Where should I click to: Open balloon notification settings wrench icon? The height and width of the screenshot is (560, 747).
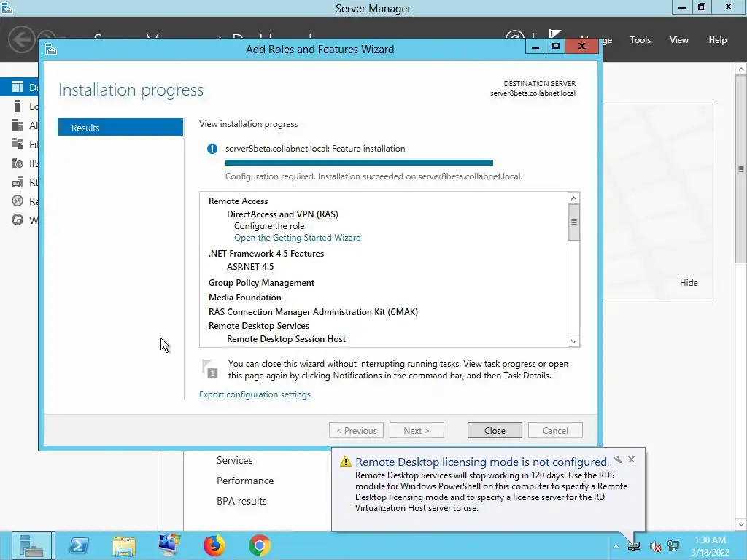(x=618, y=459)
